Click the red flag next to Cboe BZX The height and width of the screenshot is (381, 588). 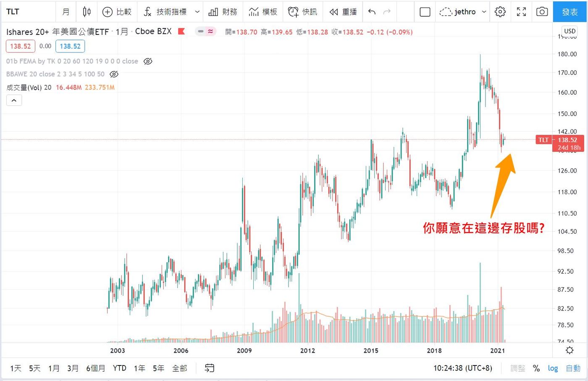click(x=181, y=31)
